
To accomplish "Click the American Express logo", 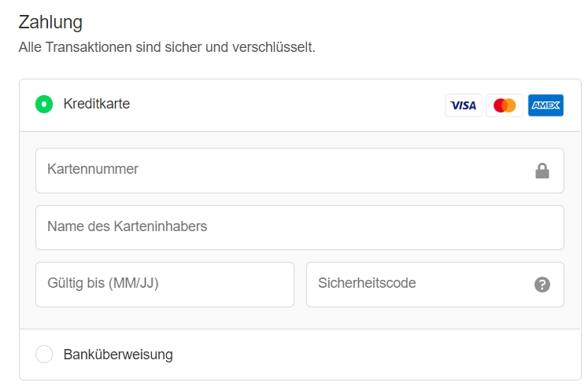I will pos(545,105).
